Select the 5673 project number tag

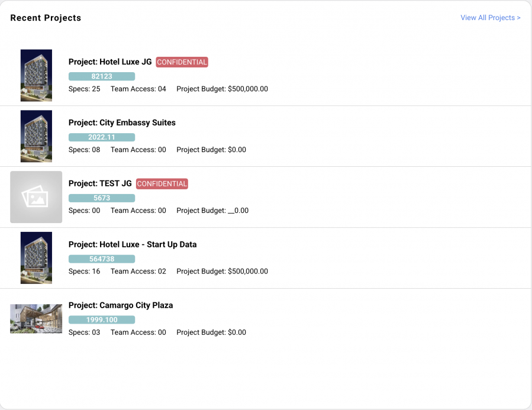[x=102, y=198]
